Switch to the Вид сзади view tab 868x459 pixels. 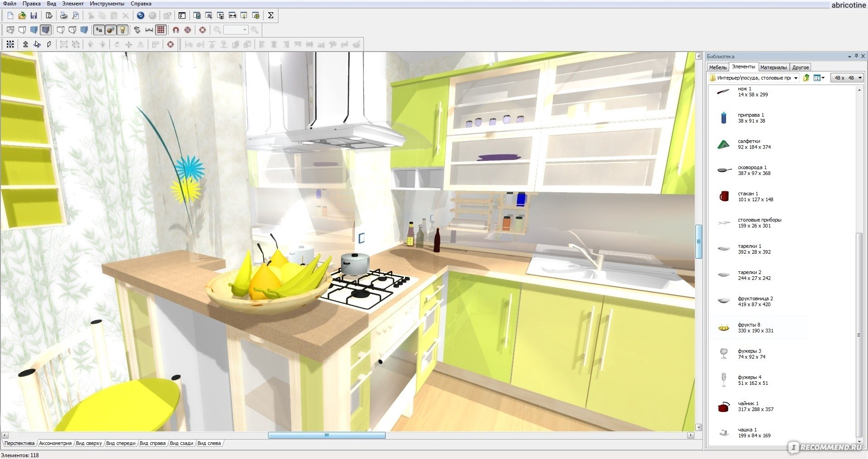(x=181, y=443)
